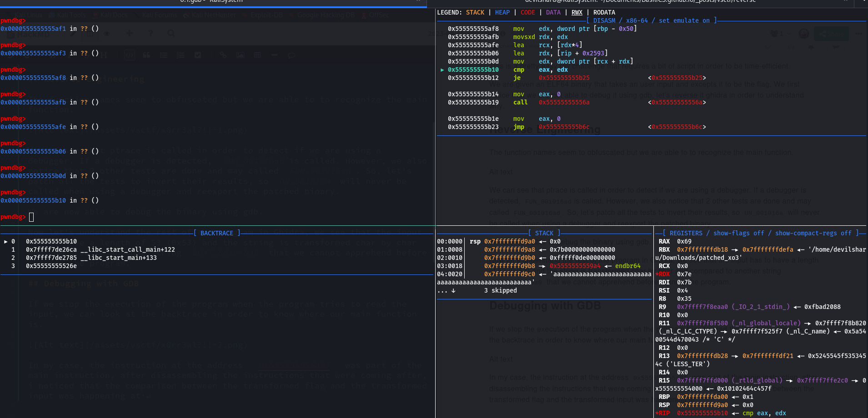Viewport: 868px width, 418px height.
Task: Click the RAX register value 0x69
Action: (x=684, y=242)
